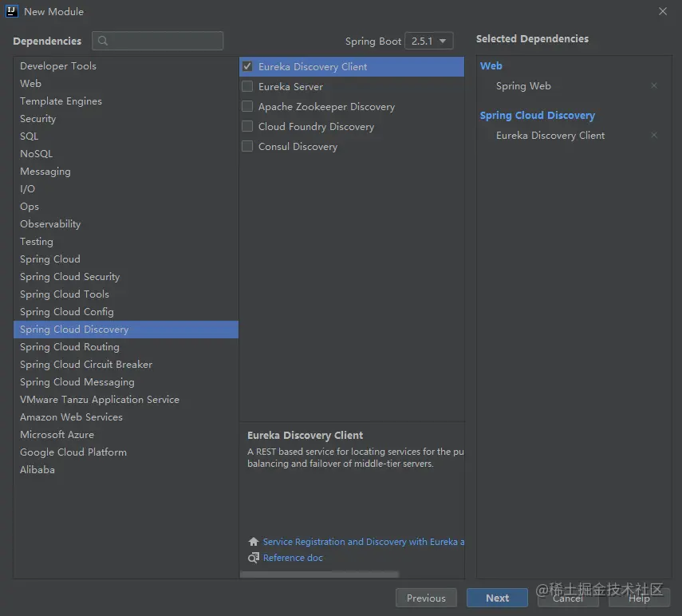Click the Help button

click(639, 598)
